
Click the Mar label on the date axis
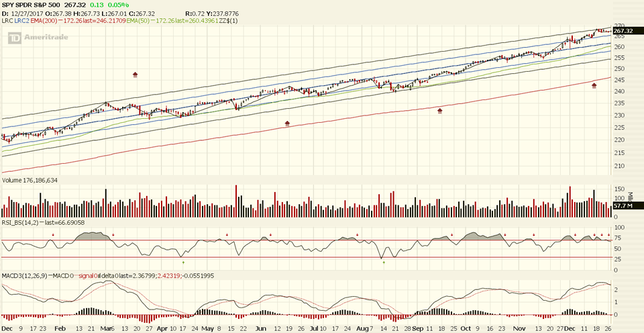[x=106, y=329]
